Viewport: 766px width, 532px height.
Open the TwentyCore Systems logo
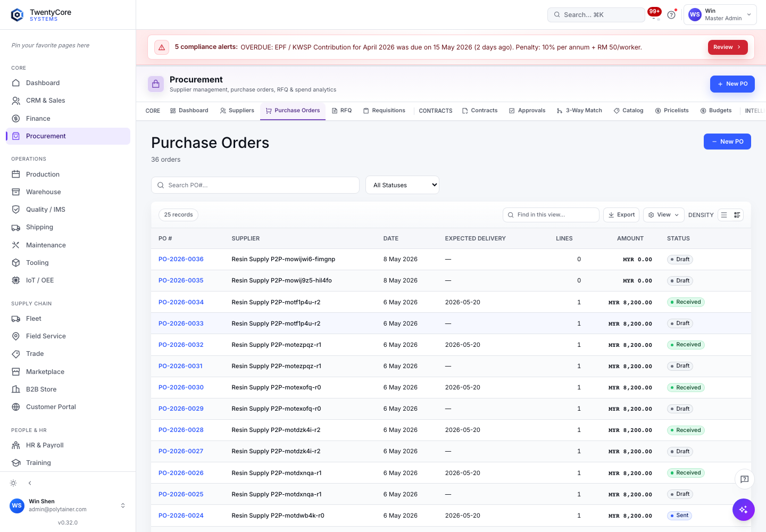tap(41, 15)
